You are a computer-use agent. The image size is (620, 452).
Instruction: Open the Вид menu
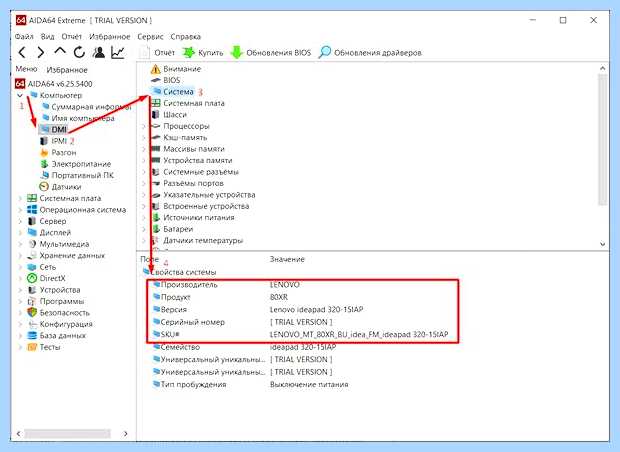coord(47,36)
